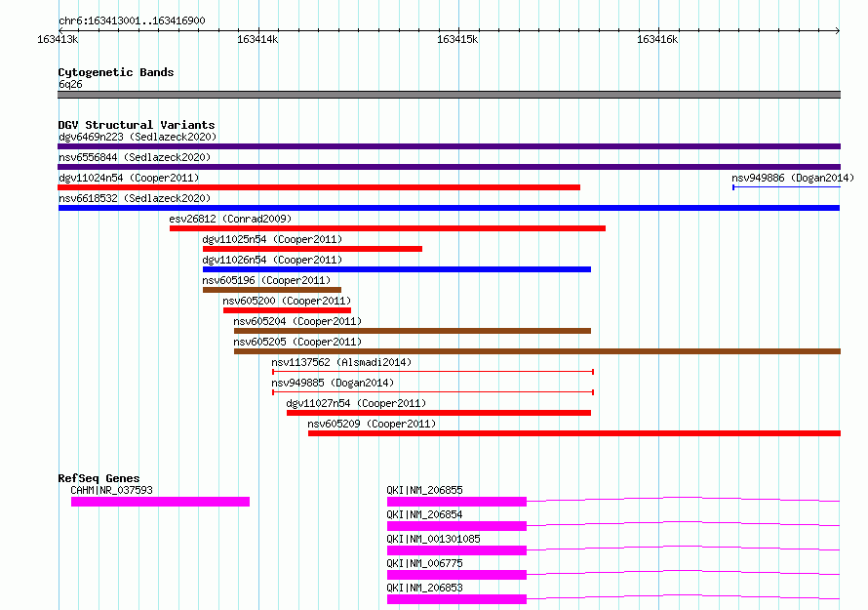Select the magenta exon bar of QKI|NM_001301085
This screenshot has width=868, height=610.
456,550
